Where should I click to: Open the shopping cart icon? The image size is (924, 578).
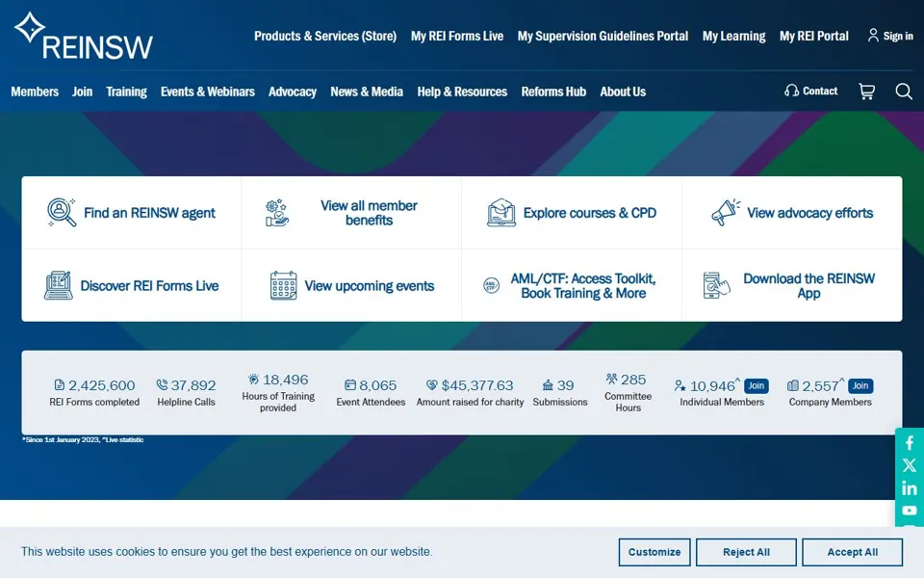866,92
